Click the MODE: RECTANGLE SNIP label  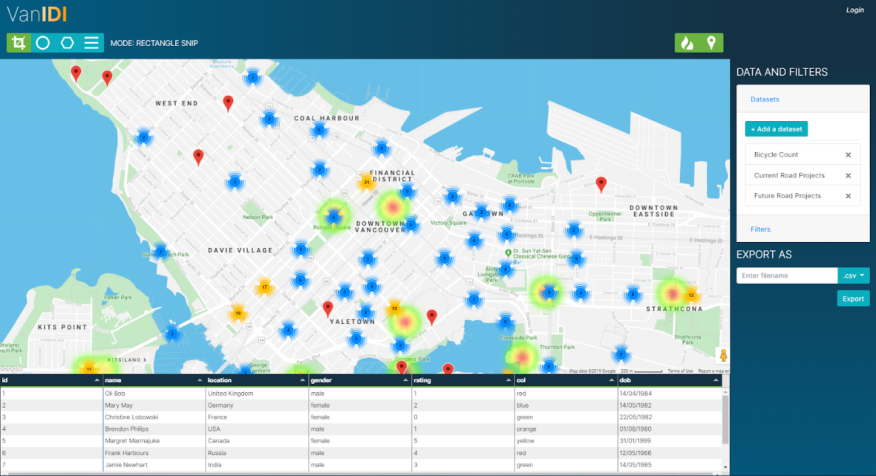pos(154,43)
